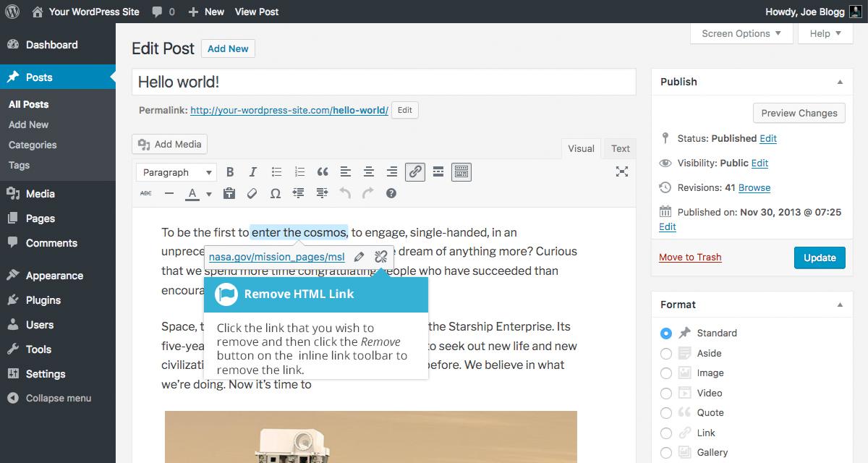Viewport: 868px width, 463px height.
Task: Switch to the Visual editor tab
Action: 581,148
